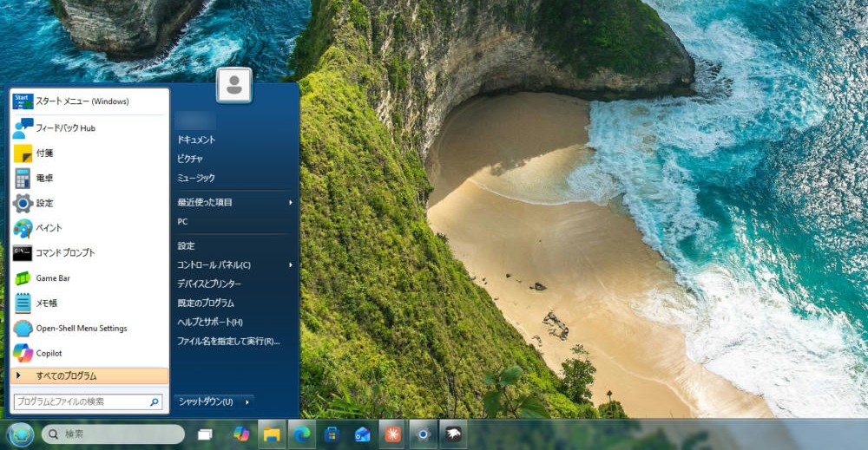Open PC from the right pane

pos(182,222)
